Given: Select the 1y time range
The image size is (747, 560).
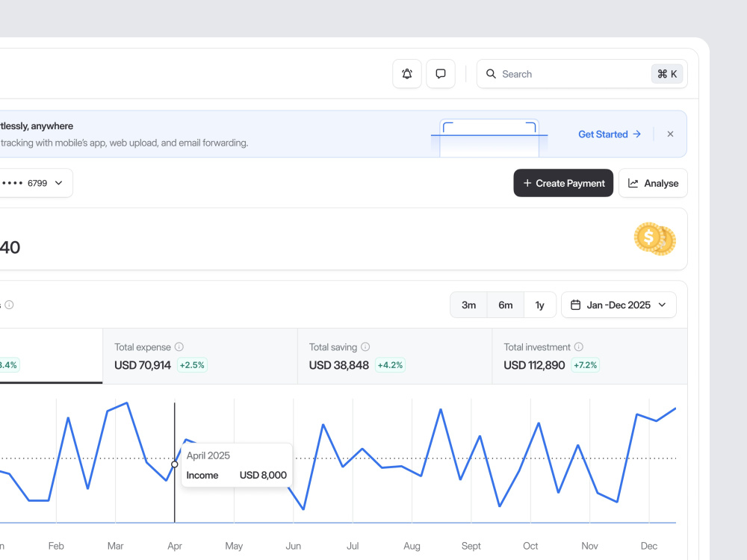Looking at the screenshot, I should (540, 305).
